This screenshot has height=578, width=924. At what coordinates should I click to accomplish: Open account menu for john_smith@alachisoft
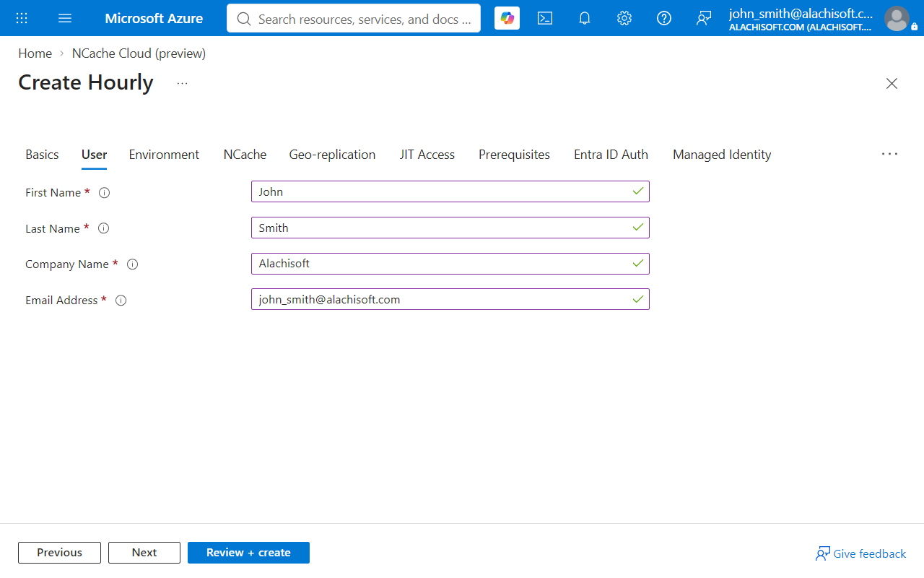pyautogui.click(x=801, y=19)
